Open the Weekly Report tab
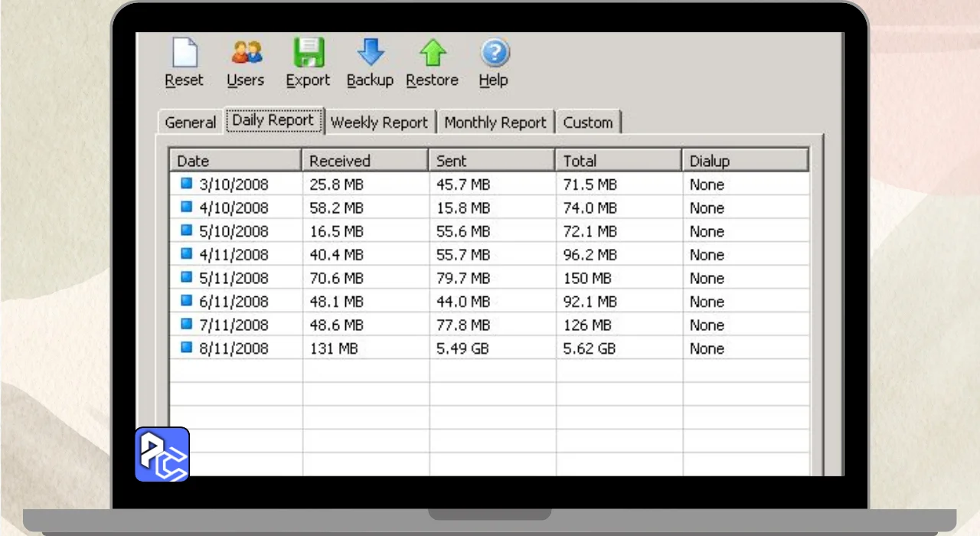 (379, 123)
